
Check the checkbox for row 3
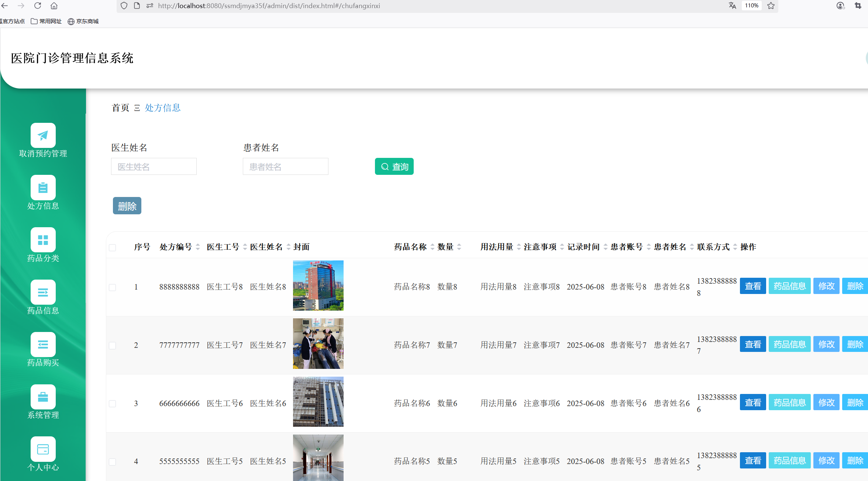[113, 404]
